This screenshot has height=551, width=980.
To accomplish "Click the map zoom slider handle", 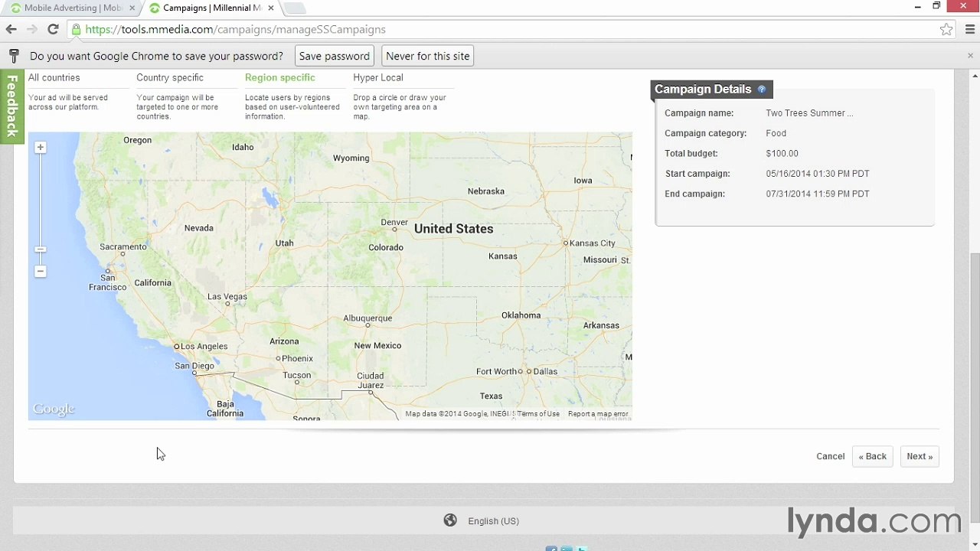I will [40, 249].
